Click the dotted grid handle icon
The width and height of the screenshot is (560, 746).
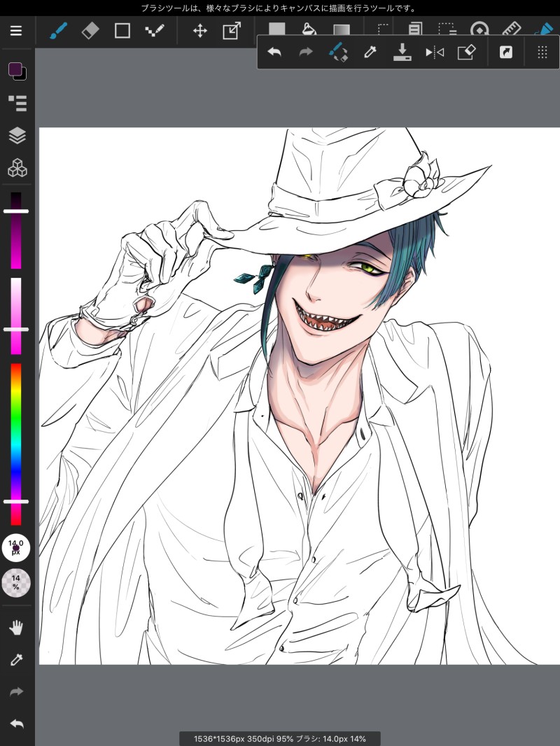coord(542,52)
